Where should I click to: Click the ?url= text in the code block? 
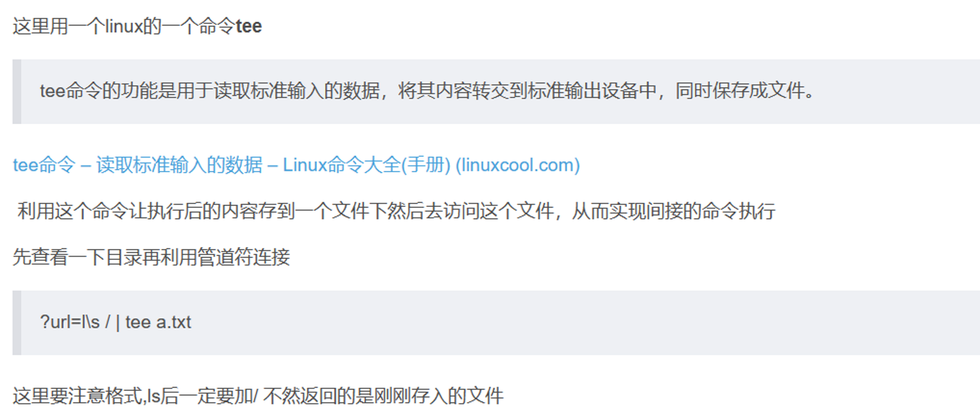[x=62, y=322]
